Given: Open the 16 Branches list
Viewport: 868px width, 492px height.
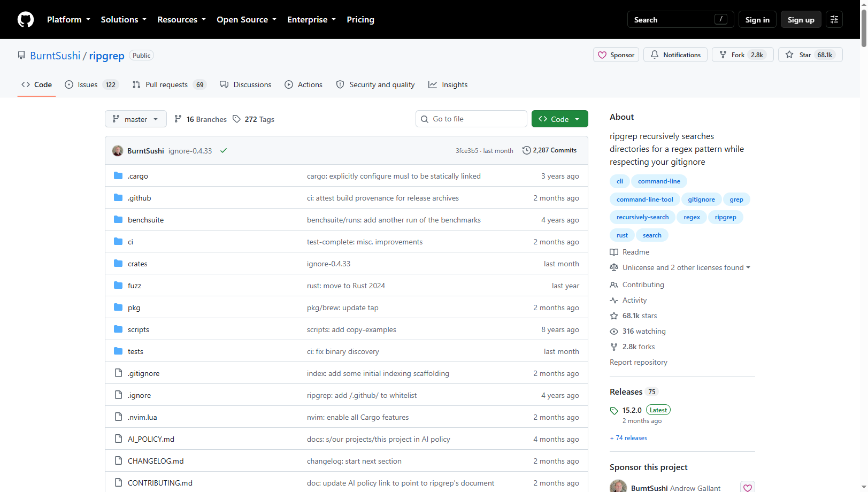Looking at the screenshot, I should point(201,119).
